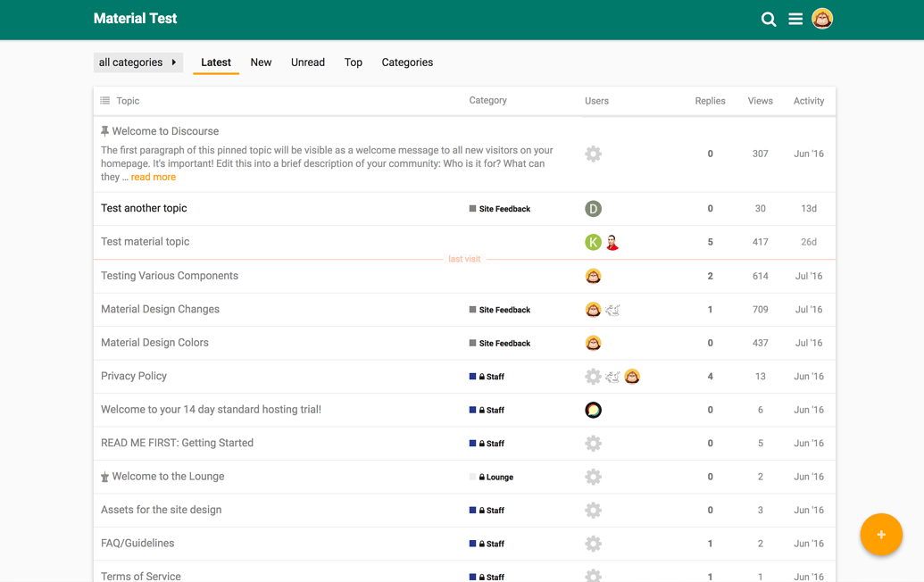Image resolution: width=924 pixels, height=582 pixels.
Task: Click avatar on 14 day hosting trial row
Action: tap(593, 410)
